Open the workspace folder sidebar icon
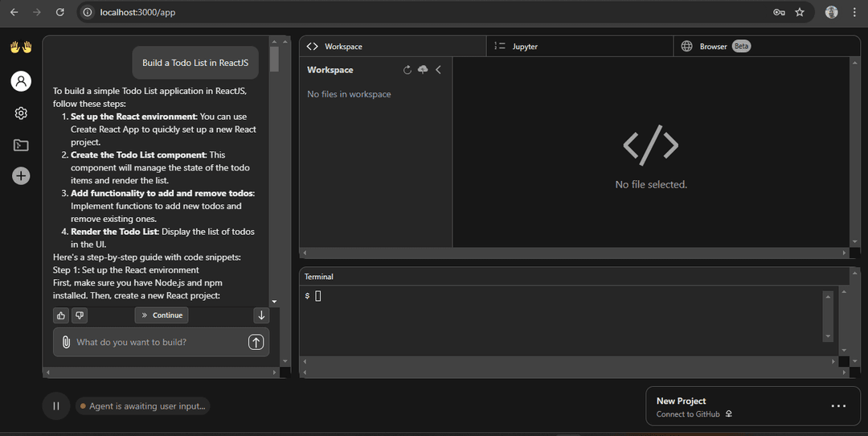Screen dimensions: 868x436 [21, 145]
